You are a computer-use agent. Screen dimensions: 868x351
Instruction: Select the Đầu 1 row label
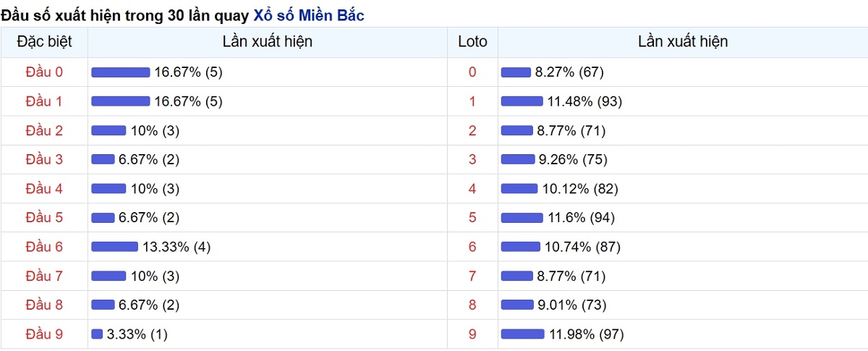(44, 101)
